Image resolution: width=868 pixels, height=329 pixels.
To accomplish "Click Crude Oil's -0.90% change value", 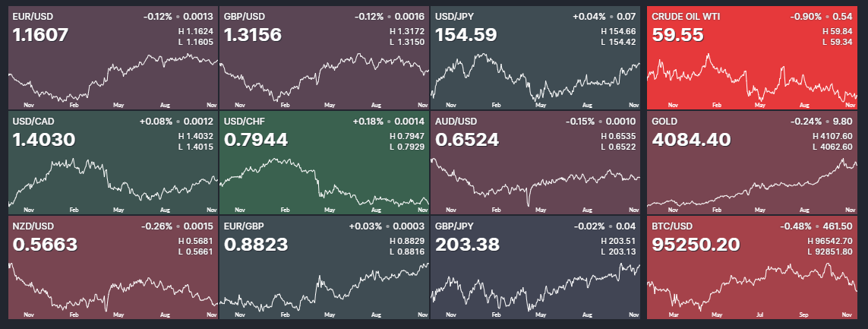I will 807,16.
